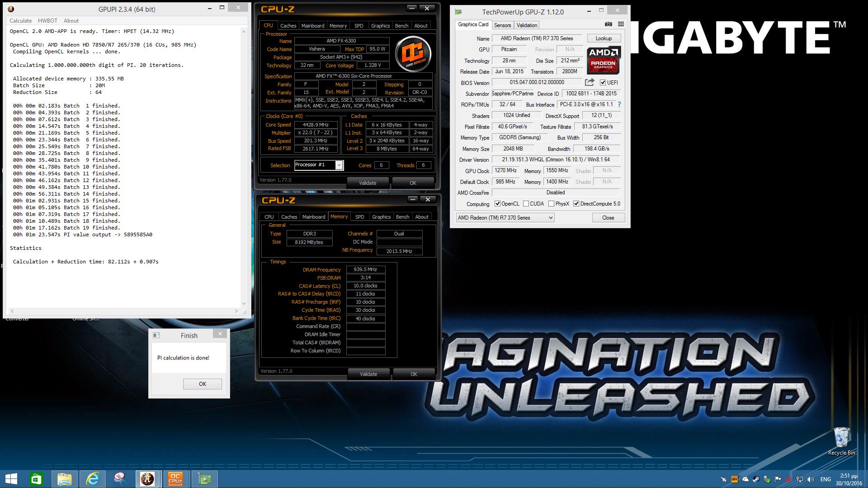Click the PI value output 5895585A0 line
Screen dimensions: 868x488
pyautogui.click(x=83, y=235)
